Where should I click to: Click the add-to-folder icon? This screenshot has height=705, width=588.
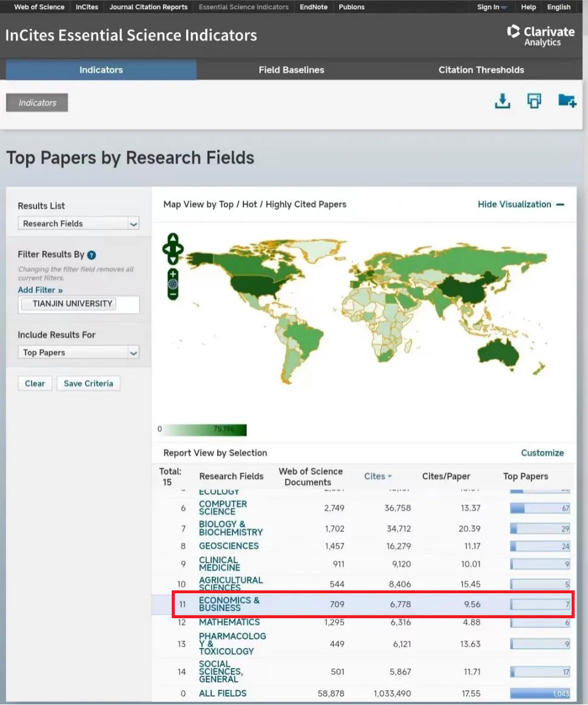click(567, 101)
